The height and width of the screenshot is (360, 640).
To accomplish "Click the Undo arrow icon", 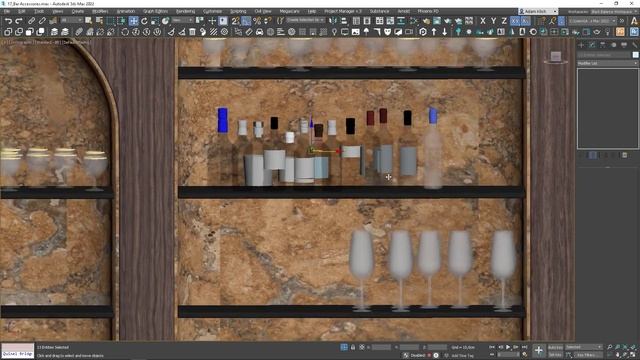I will pos(8,21).
